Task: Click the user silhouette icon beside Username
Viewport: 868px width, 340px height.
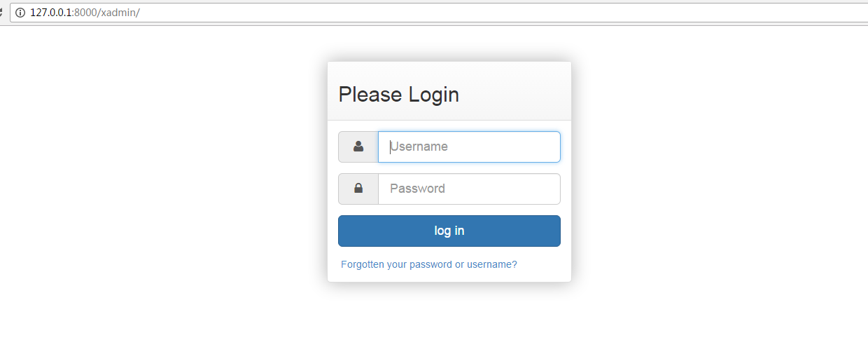Action: [x=358, y=147]
